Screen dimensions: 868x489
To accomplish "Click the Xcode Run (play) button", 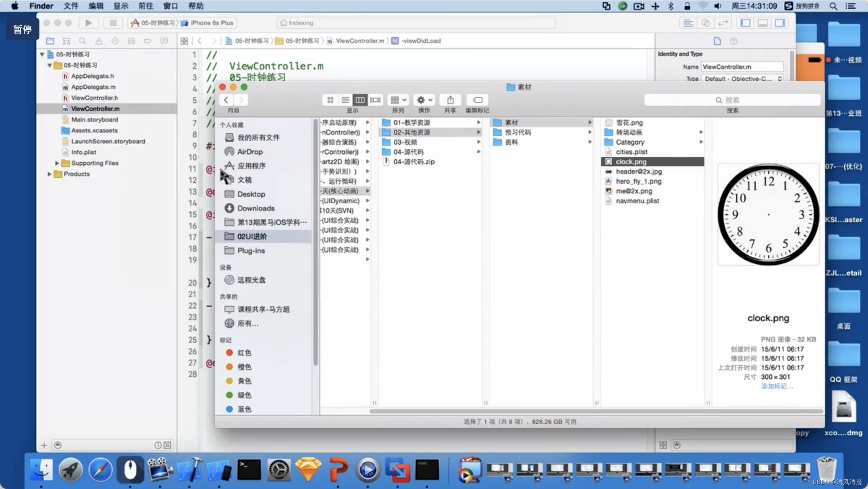I will click(x=88, y=23).
